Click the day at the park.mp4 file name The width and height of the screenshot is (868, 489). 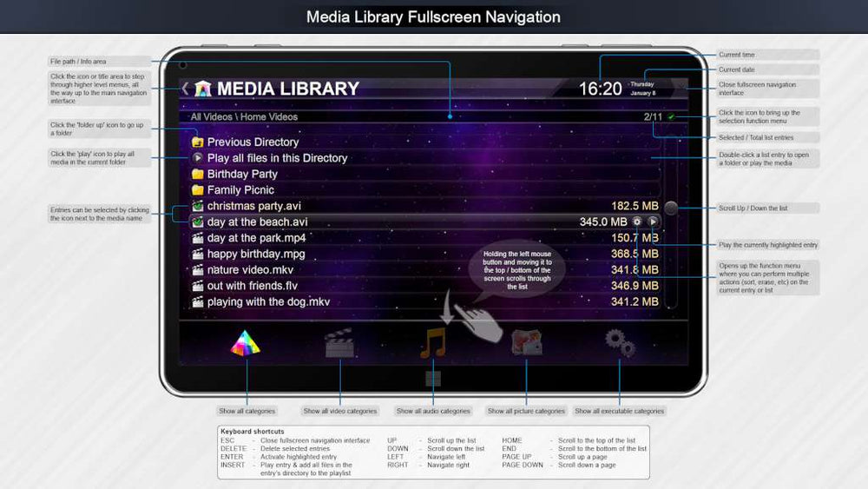tap(256, 238)
